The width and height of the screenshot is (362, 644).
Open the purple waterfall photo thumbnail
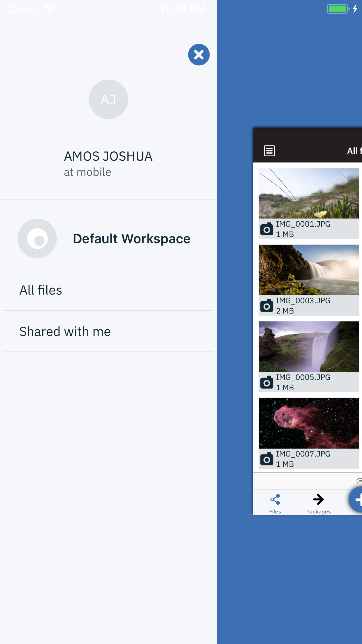309,347
